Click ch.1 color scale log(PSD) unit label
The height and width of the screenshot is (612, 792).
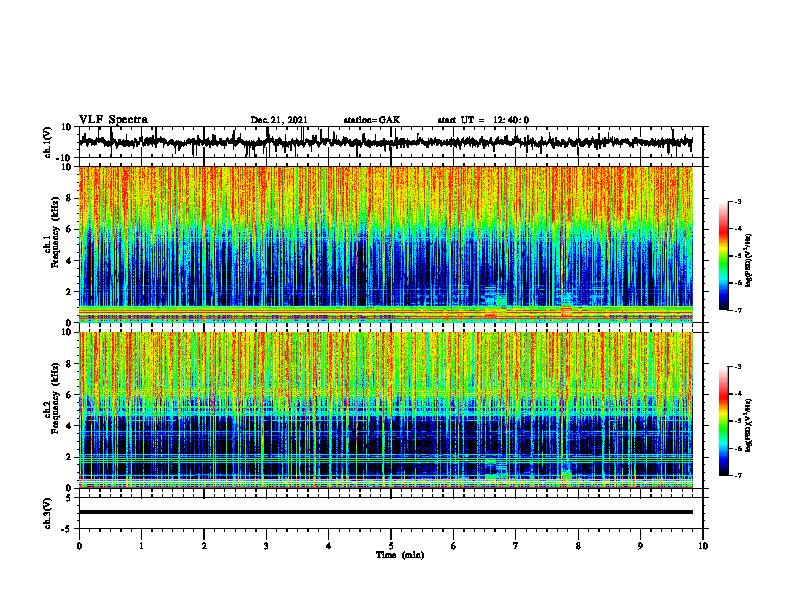(x=748, y=261)
